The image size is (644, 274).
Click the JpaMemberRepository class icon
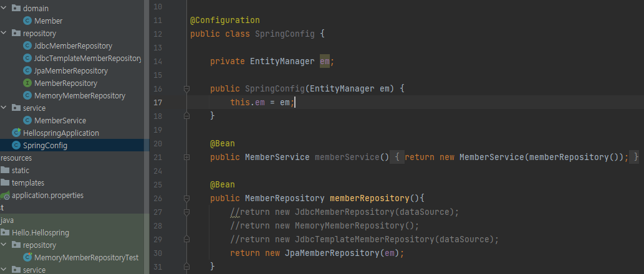pos(27,71)
